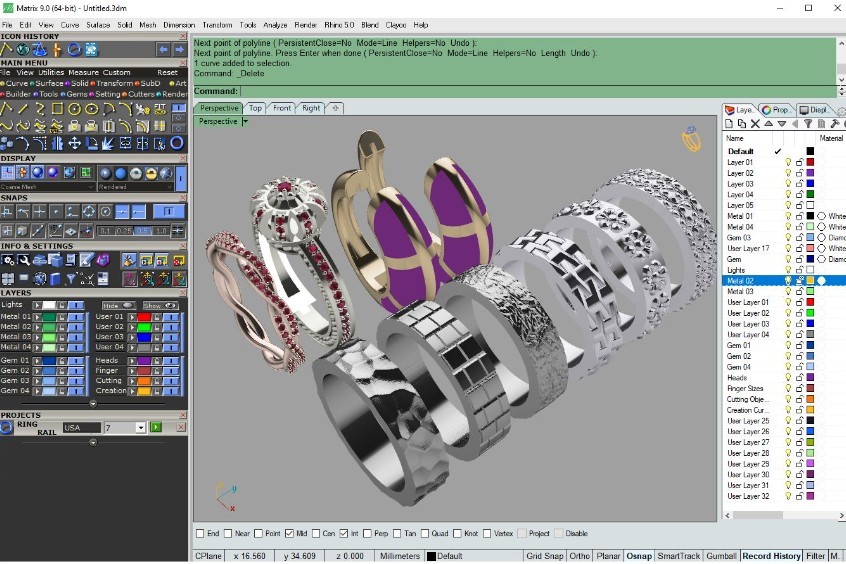Click the delete layer X icon
The width and height of the screenshot is (846, 564).
coord(756,124)
